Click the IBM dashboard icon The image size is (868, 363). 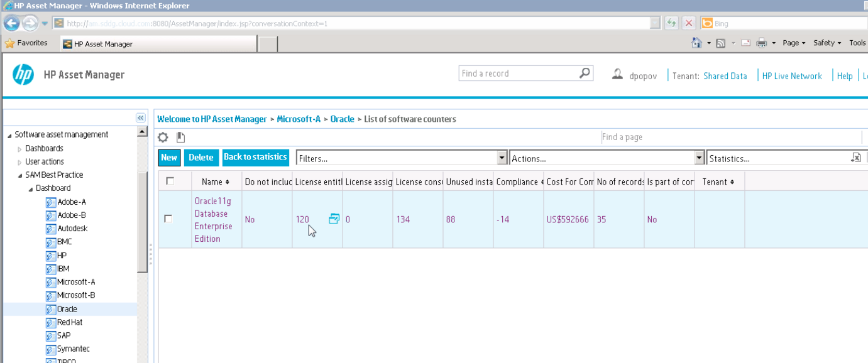coord(51,269)
